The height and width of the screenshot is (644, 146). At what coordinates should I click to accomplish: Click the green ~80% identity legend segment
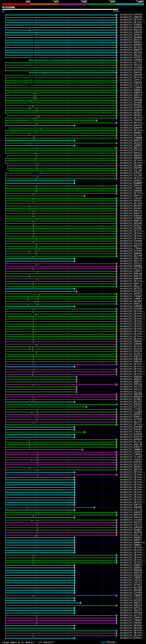pos(101,4)
